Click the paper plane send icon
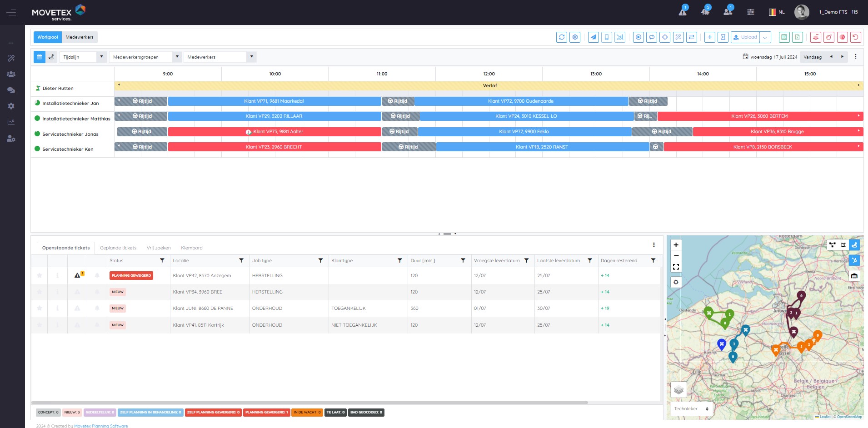This screenshot has height=428, width=868. coord(594,37)
